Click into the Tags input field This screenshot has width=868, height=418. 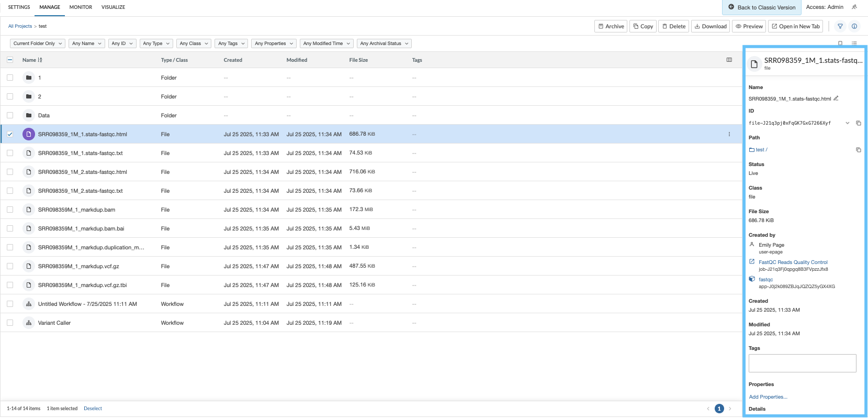tap(802, 363)
